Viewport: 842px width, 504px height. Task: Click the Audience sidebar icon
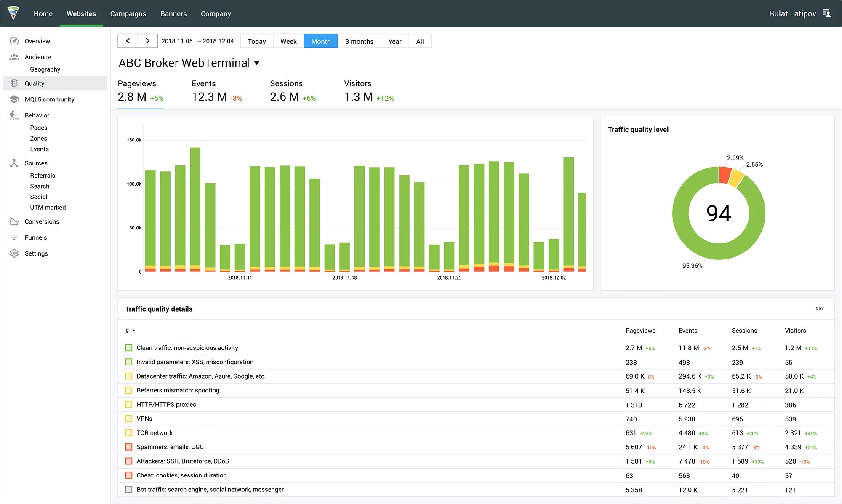(x=13, y=56)
